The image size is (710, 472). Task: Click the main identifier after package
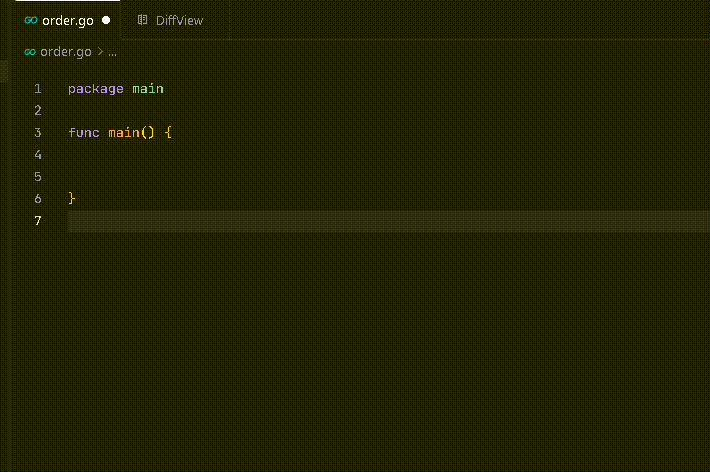point(147,89)
